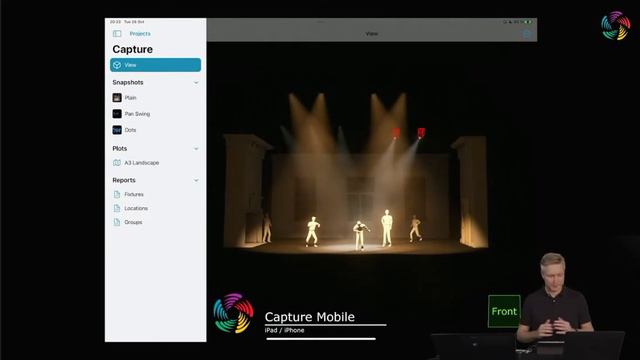Click the Reports section header

pyautogui.click(x=124, y=180)
